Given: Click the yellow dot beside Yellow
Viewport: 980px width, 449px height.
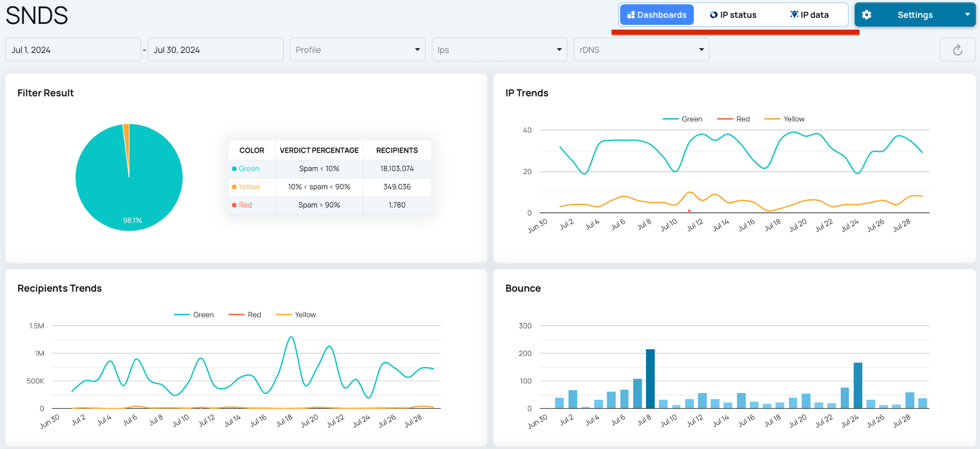Looking at the screenshot, I should (x=234, y=187).
